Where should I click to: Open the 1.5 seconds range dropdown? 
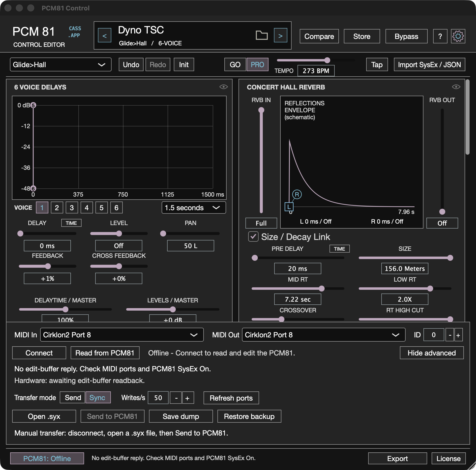coord(194,208)
